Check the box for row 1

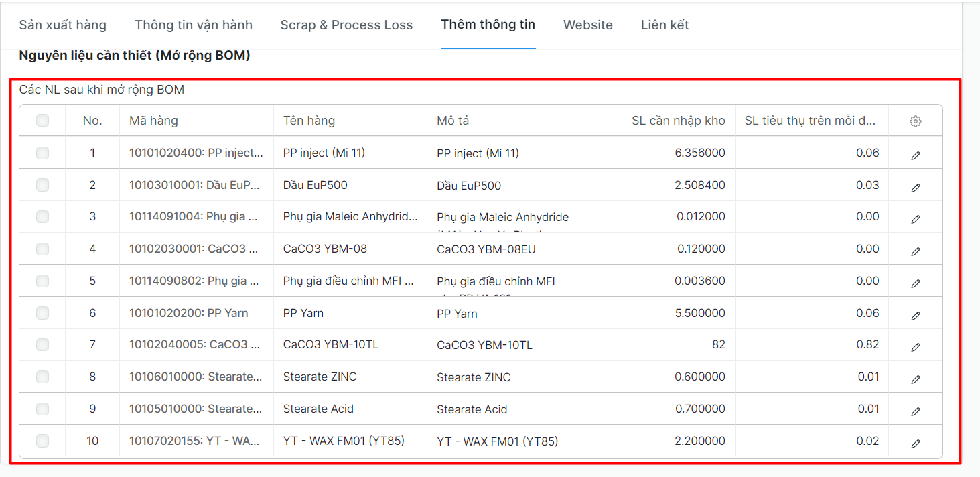[42, 153]
